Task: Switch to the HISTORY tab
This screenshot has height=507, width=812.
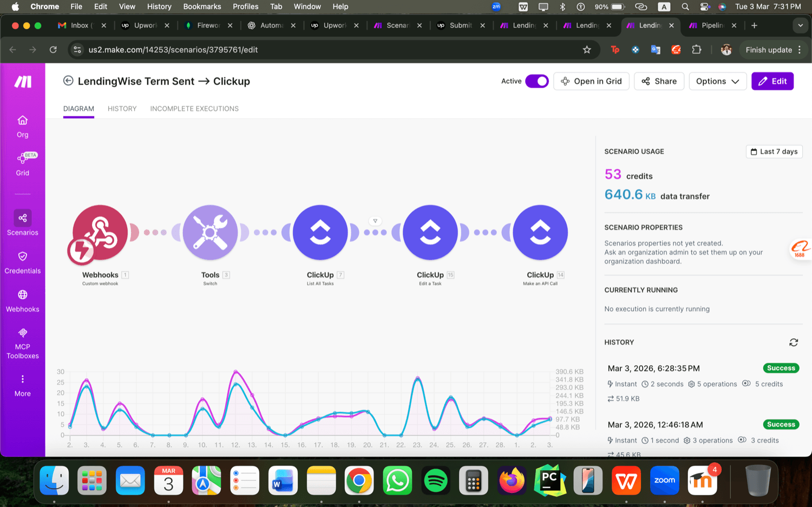Action: coord(122,109)
